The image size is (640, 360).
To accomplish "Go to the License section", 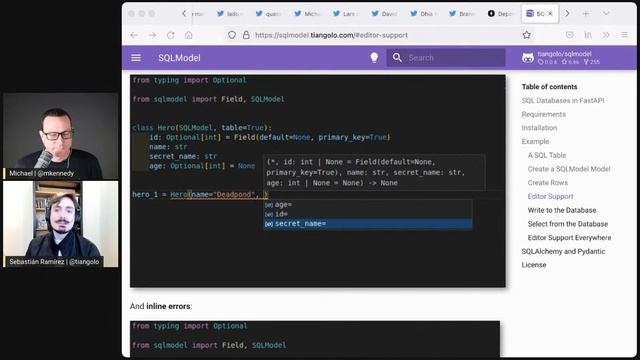I will point(533,265).
